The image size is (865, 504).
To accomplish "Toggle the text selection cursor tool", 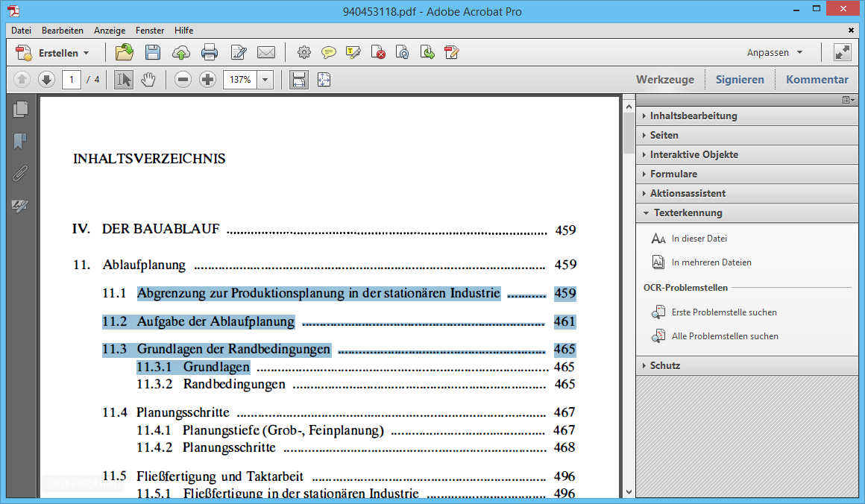I will coord(124,80).
